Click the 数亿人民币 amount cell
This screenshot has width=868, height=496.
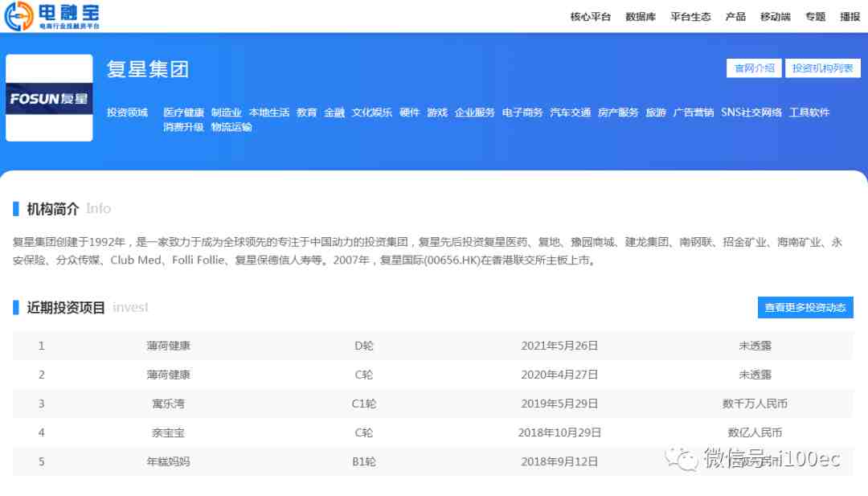pyautogui.click(x=755, y=432)
